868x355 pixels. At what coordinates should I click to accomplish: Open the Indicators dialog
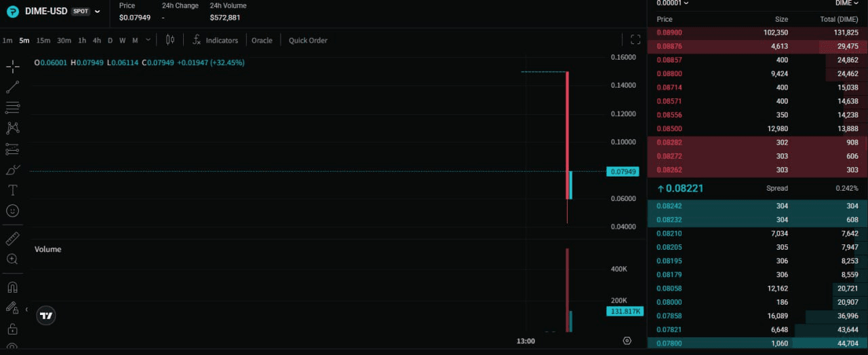coord(222,40)
